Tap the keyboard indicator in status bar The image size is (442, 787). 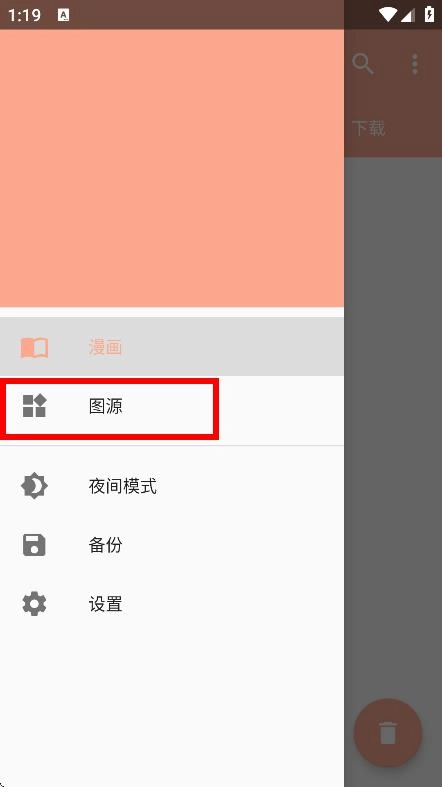click(x=64, y=15)
